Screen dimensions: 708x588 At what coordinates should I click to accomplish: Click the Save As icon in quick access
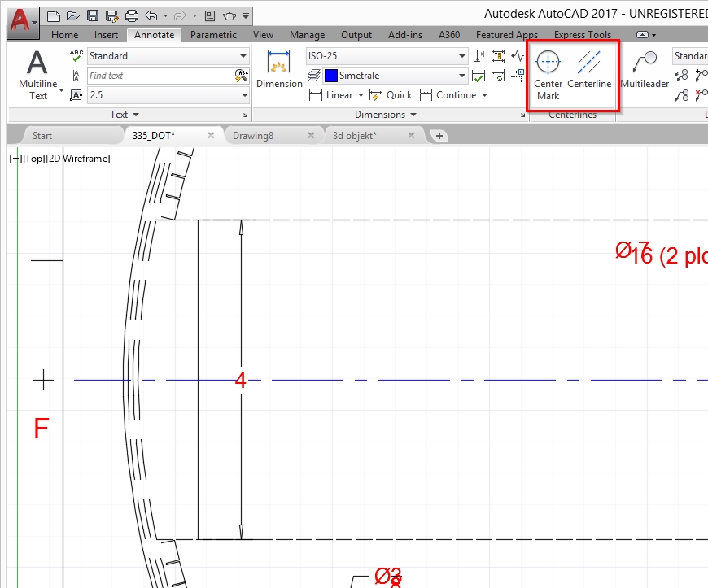(x=111, y=15)
